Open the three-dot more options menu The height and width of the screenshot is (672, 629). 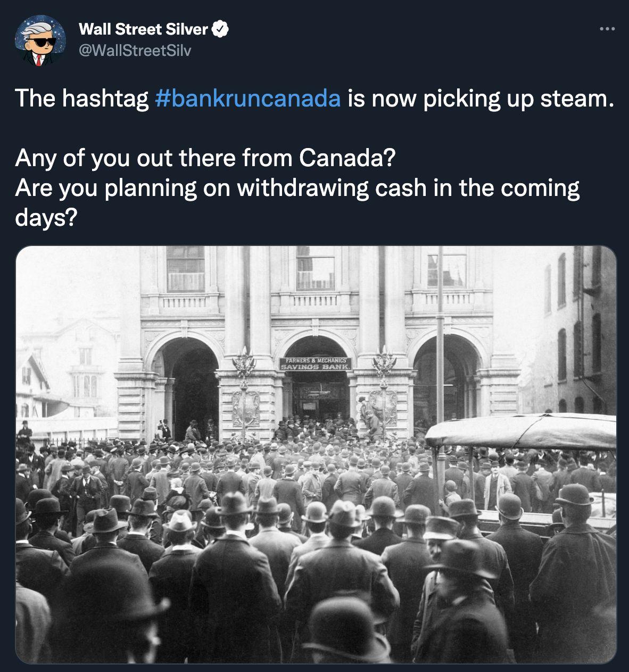pos(607,29)
